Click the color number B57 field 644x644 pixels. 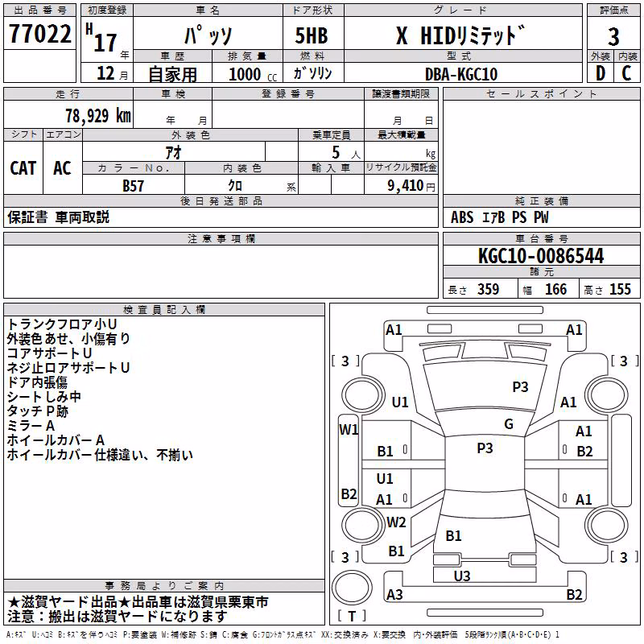coord(133,185)
